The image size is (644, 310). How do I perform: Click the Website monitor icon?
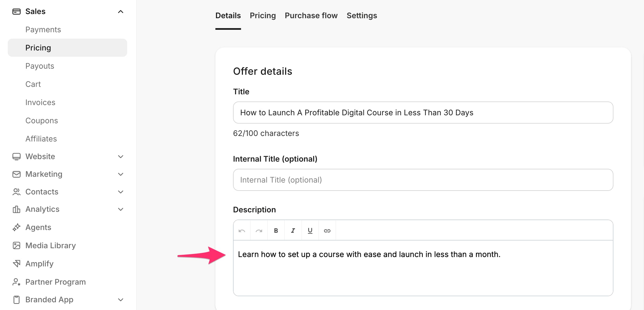click(17, 157)
